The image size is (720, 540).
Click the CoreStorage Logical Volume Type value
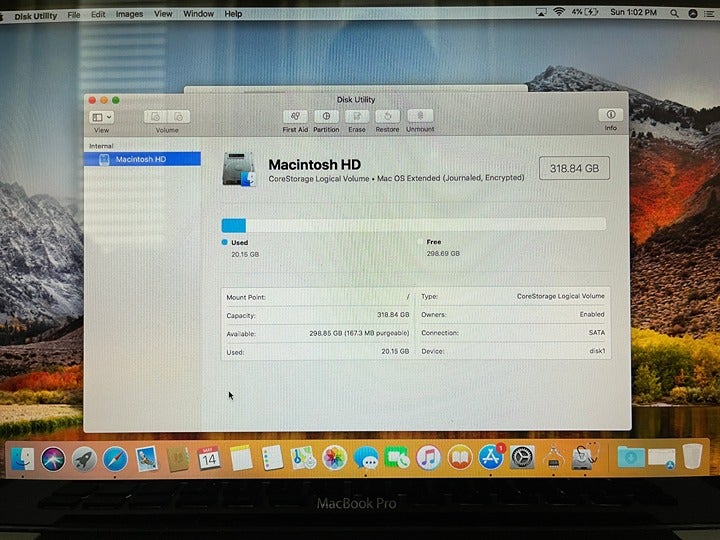point(561,296)
